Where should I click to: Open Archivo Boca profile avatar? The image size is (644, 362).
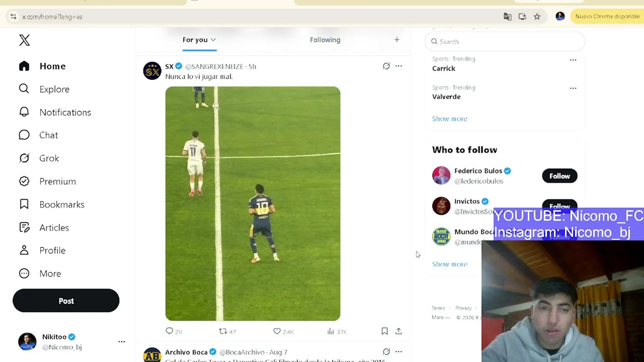[152, 355]
